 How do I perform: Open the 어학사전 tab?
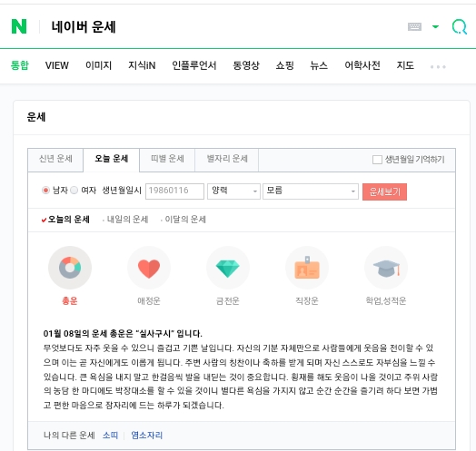pyautogui.click(x=362, y=65)
